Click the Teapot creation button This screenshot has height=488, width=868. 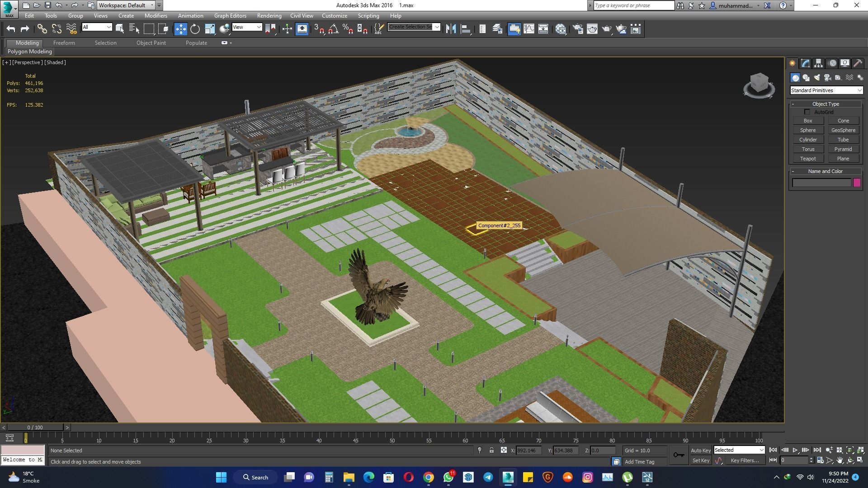tap(808, 159)
